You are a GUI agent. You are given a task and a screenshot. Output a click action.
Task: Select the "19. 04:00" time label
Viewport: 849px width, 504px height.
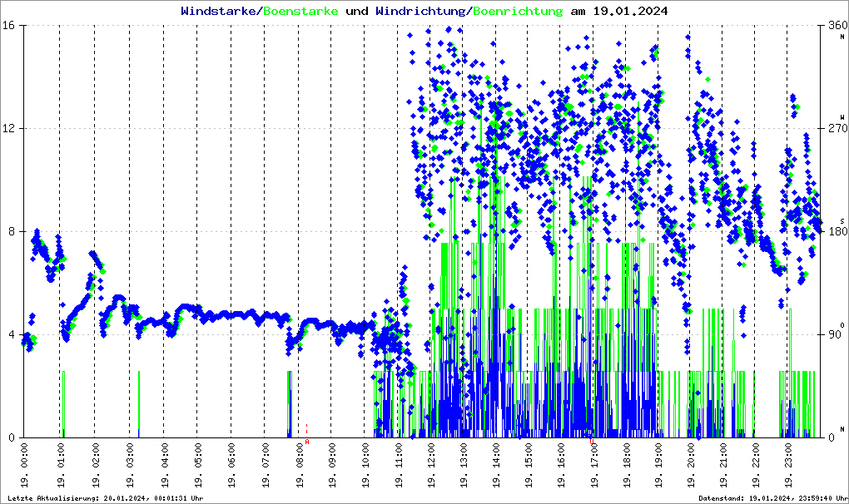pyautogui.click(x=165, y=465)
